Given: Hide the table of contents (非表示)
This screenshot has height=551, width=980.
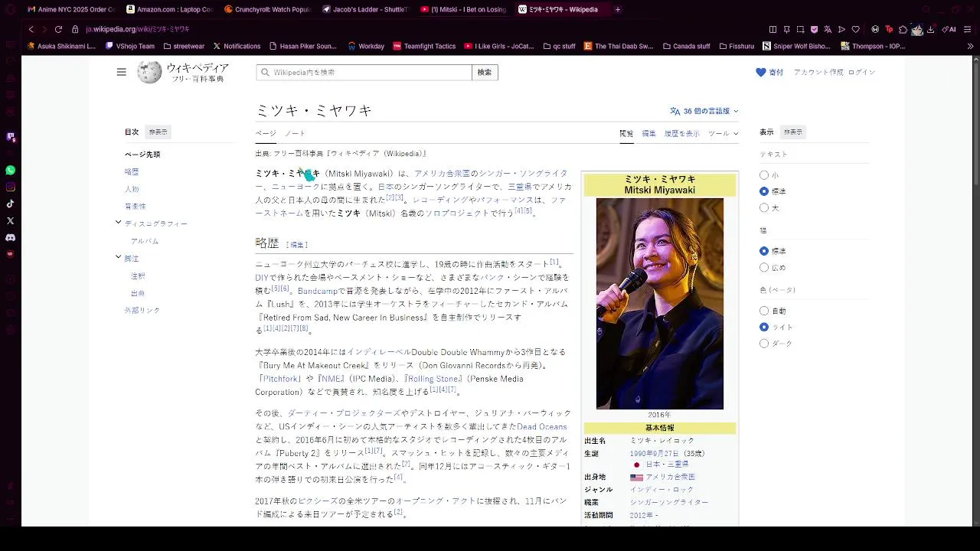Looking at the screenshot, I should point(158,132).
